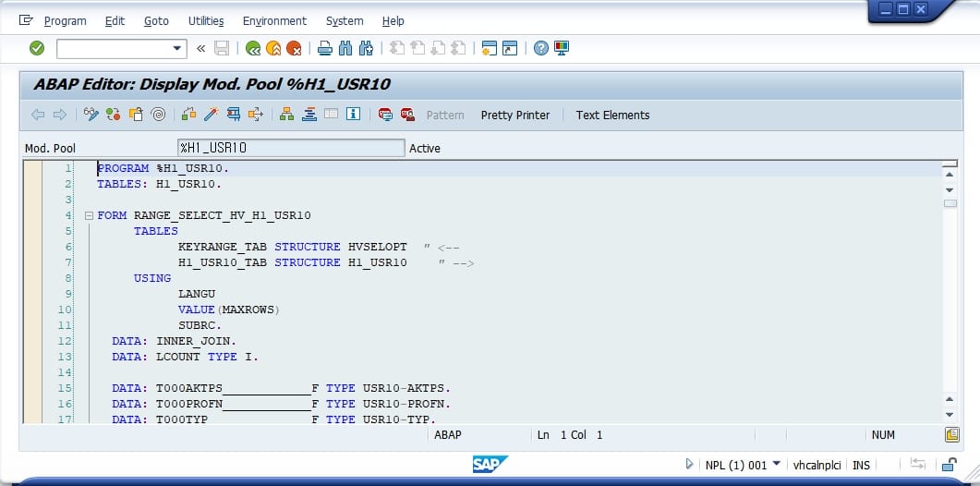Click the display object list hierarchy icon
Screen dimensions: 980x486
pos(286,115)
